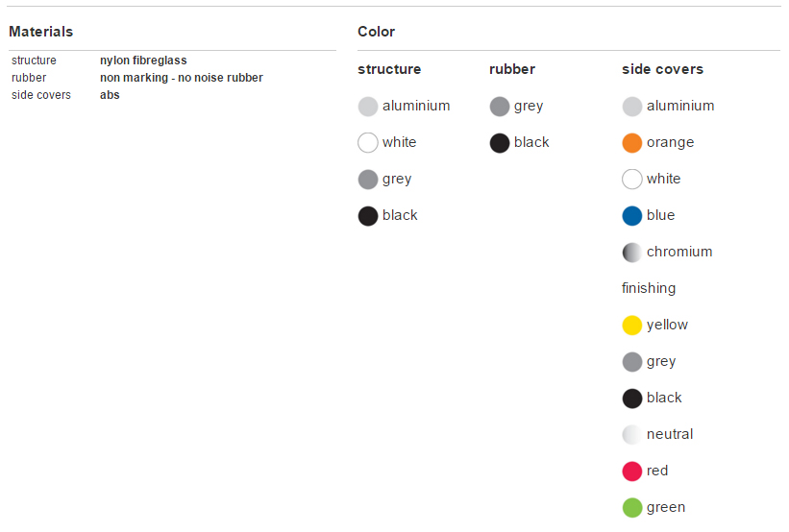Choose white structure color swatch

[x=368, y=143]
